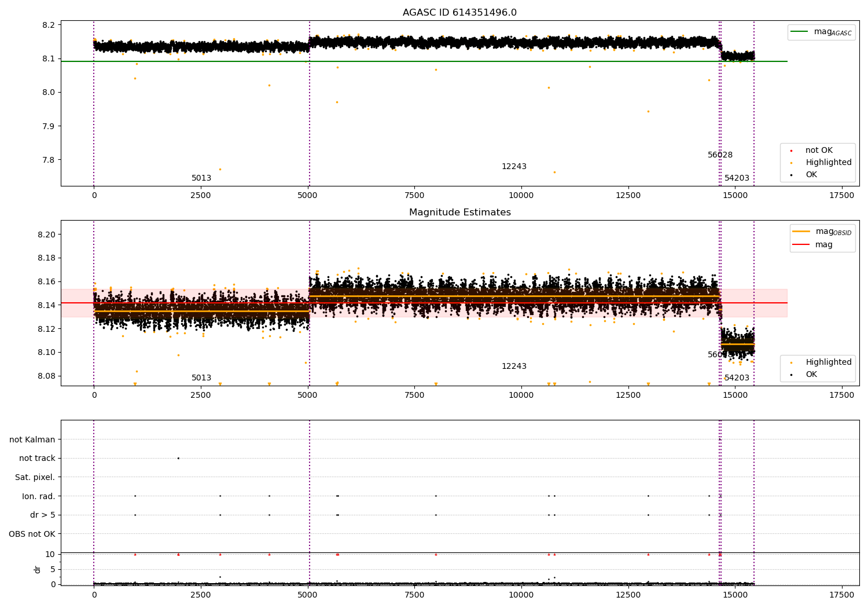Click the 'Magnitude Estimates' plot title
This screenshot has width=868, height=608.
(x=459, y=213)
